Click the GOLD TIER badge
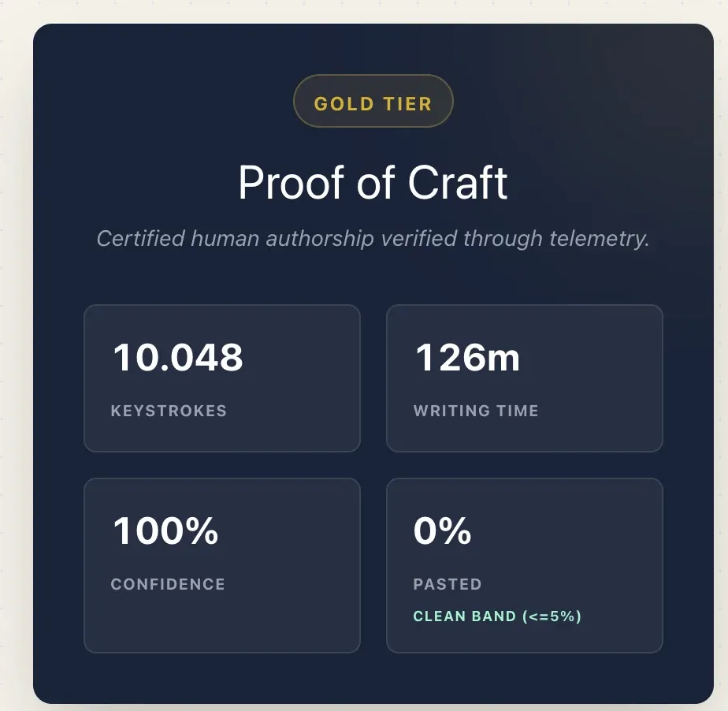Viewport: 728px width, 711px height. (373, 103)
